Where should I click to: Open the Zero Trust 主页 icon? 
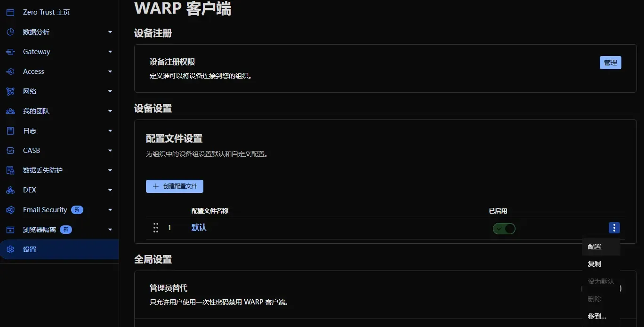click(x=10, y=12)
